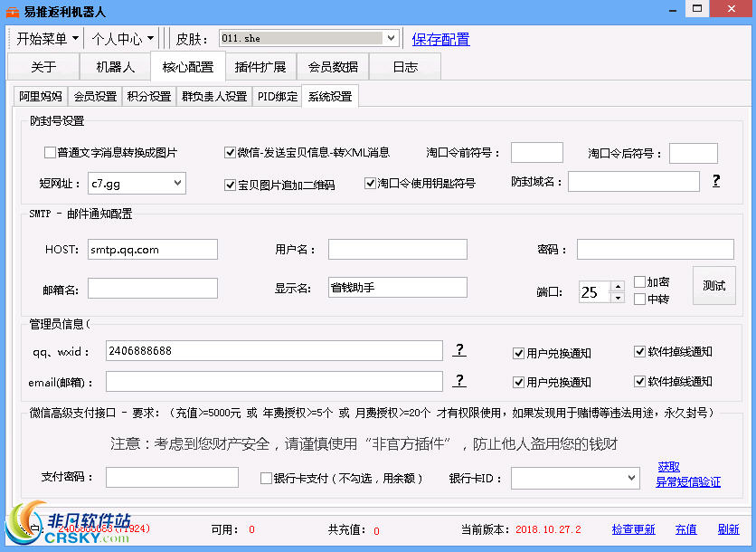Switch to the PID绑定 tab
This screenshot has height=552, width=756.
click(x=277, y=95)
